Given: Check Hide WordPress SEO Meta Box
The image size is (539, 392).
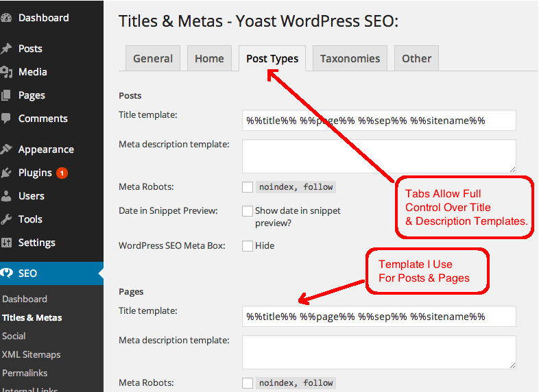Looking at the screenshot, I should (x=248, y=246).
